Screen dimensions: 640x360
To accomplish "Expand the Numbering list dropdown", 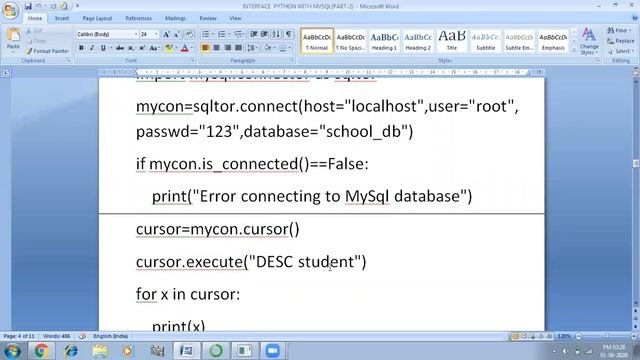I will pos(229,34).
